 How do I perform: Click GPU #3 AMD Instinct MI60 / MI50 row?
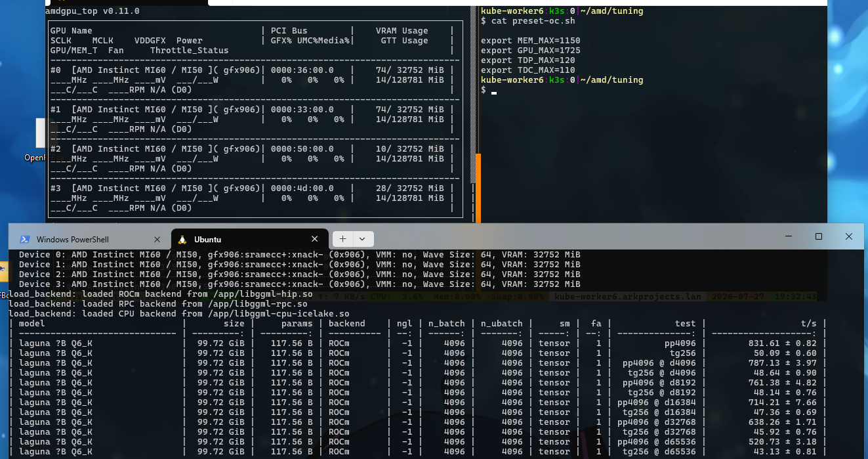coord(155,188)
